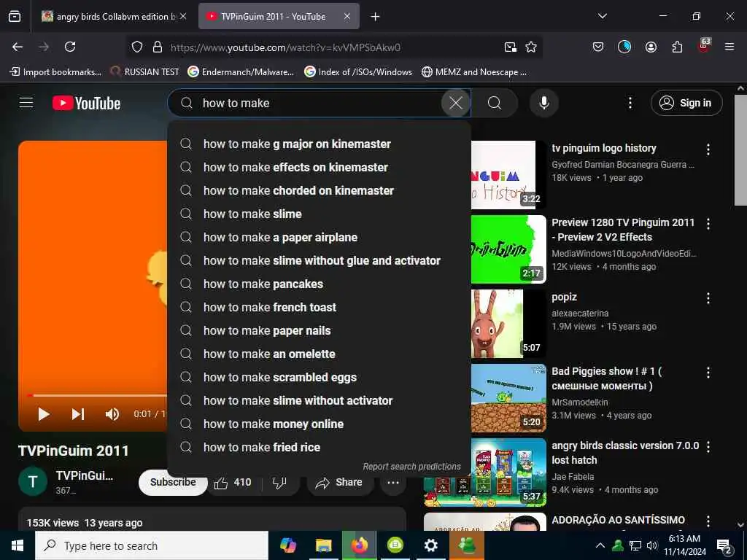
Task: Skip to next video
Action: [78, 414]
